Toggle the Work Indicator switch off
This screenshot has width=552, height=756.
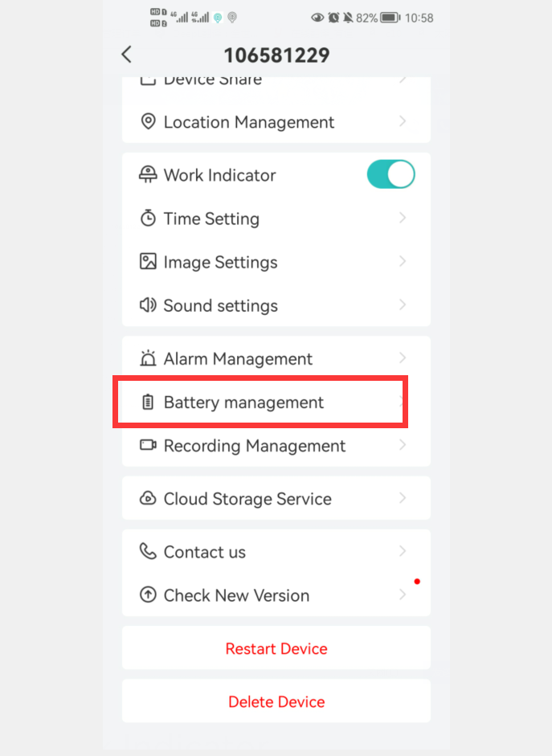[x=391, y=174]
